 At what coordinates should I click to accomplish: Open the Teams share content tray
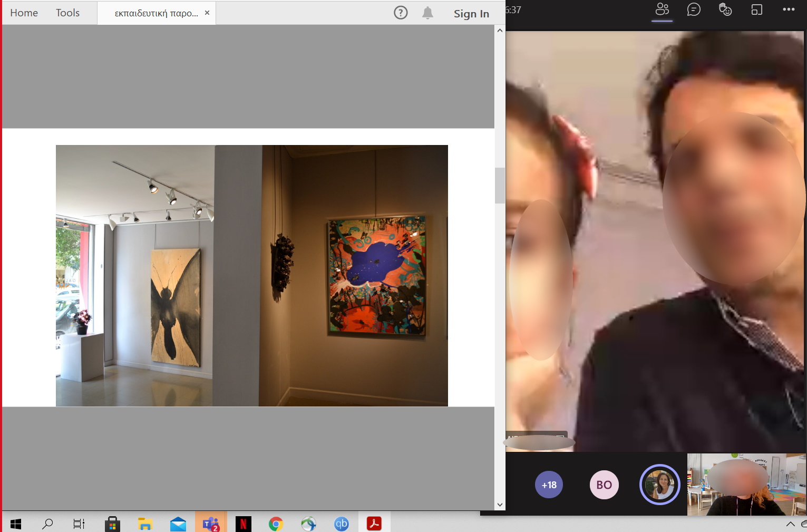(757, 9)
